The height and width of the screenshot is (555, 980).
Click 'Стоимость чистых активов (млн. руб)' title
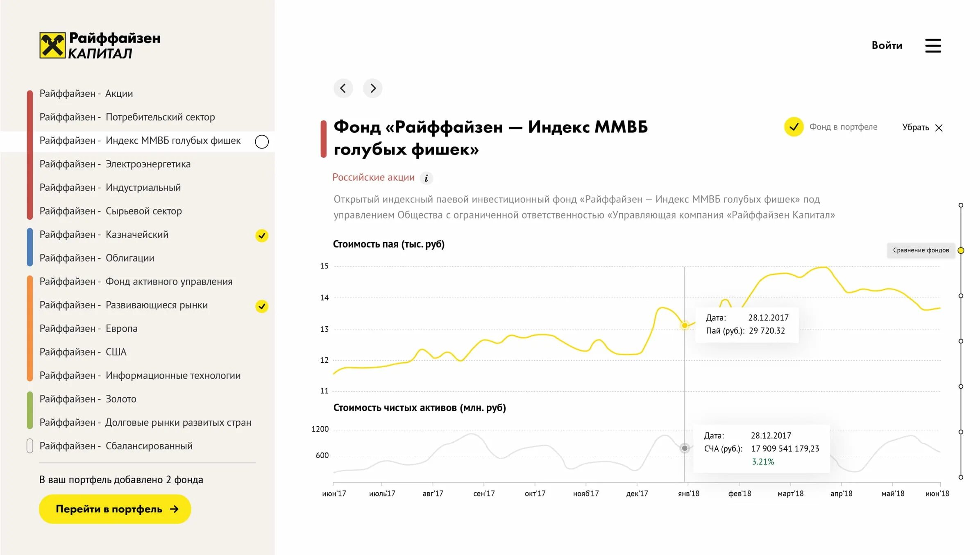420,408
